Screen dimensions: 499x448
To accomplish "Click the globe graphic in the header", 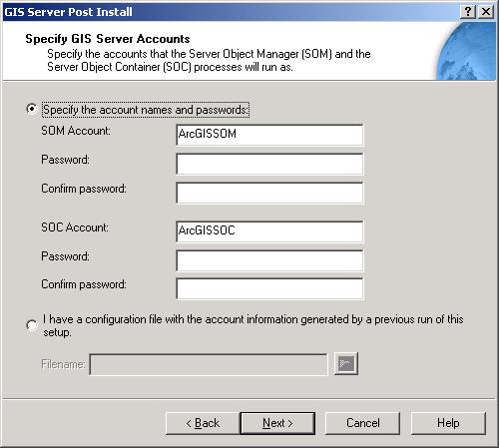I will [x=466, y=51].
